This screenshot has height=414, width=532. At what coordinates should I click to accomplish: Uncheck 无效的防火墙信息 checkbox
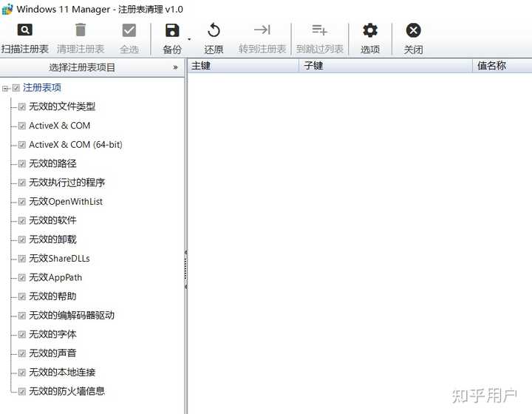click(x=21, y=392)
